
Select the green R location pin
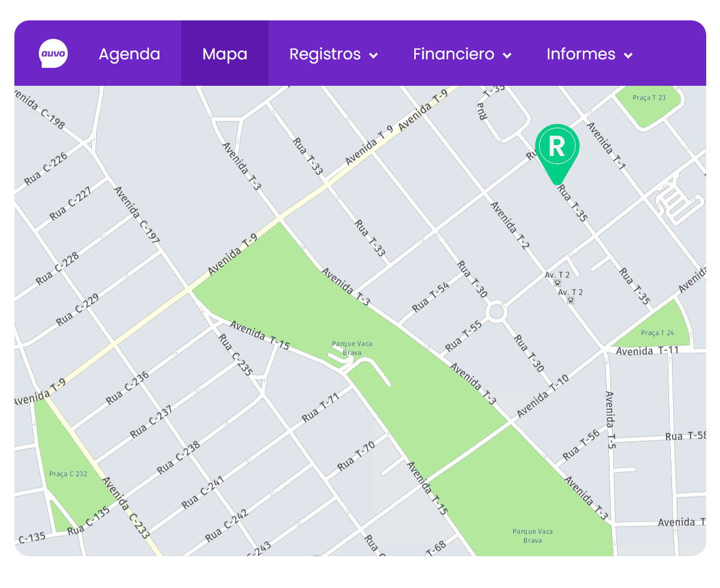[557, 148]
